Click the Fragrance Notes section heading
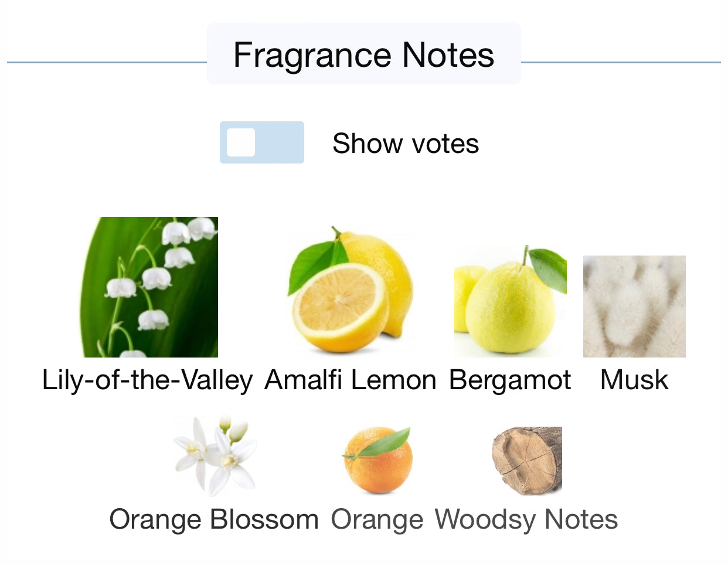 tap(363, 55)
